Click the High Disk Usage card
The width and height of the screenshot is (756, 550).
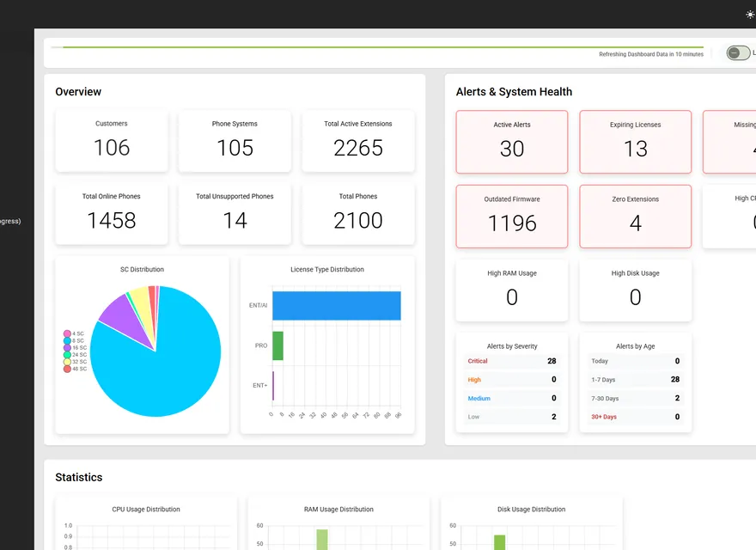pos(636,290)
